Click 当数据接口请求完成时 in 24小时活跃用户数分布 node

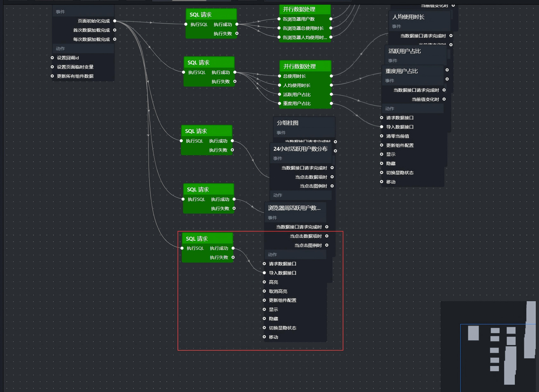(x=304, y=168)
